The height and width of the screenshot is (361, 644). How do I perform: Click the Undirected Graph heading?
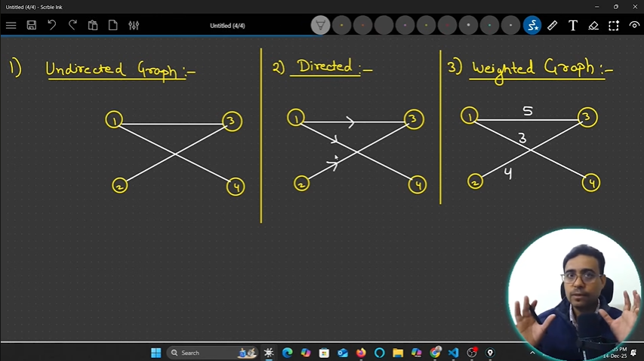120,70
